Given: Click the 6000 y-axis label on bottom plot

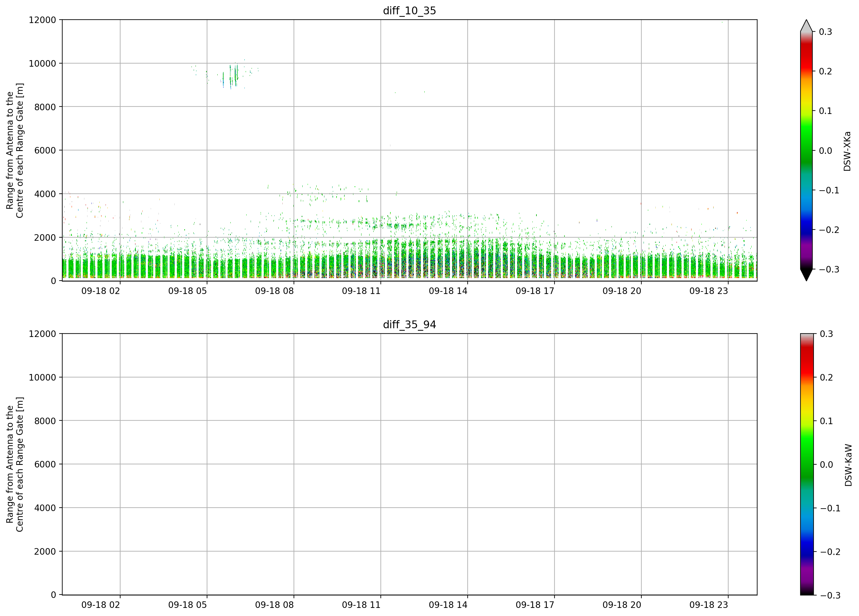Looking at the screenshot, I should point(45,464).
